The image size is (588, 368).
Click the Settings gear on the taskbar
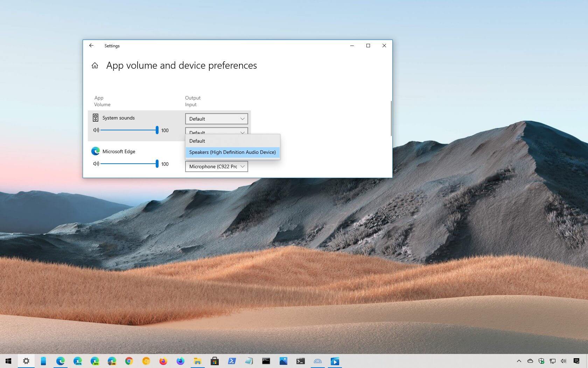point(26,361)
